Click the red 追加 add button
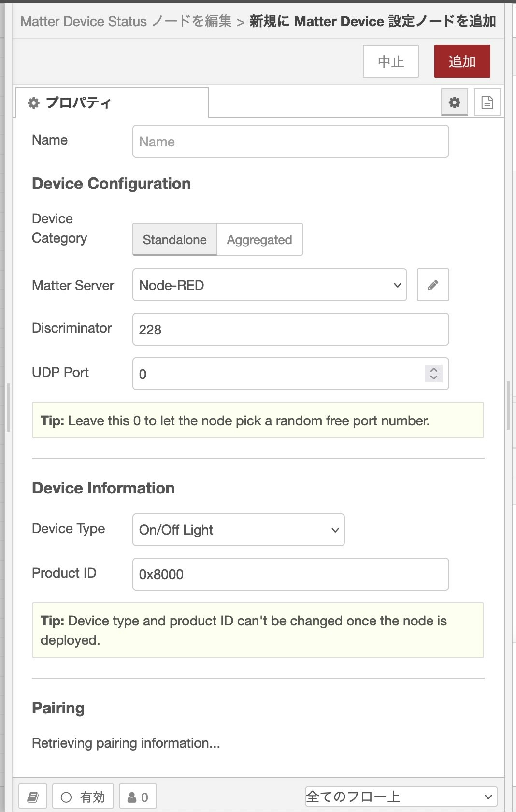 coord(462,61)
